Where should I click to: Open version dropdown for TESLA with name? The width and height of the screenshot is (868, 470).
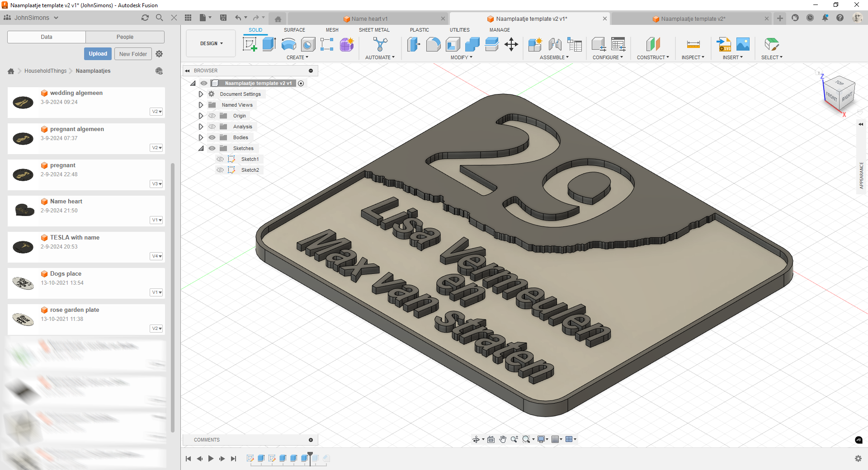[156, 256]
